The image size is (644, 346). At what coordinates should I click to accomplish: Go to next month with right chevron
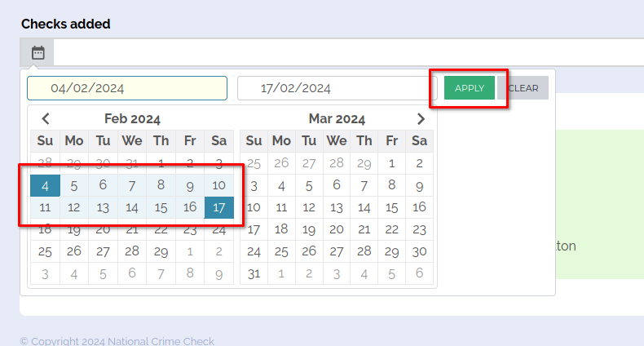pyautogui.click(x=421, y=119)
